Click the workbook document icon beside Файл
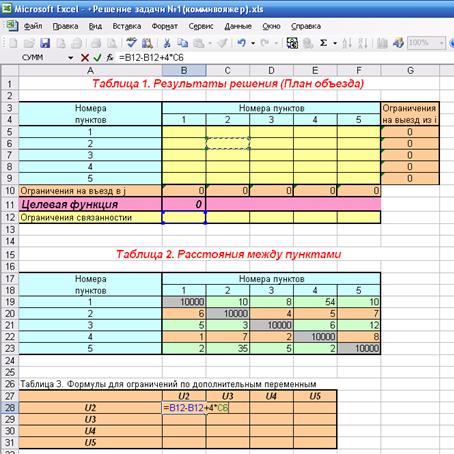Screen dimensions: 454x454 [13, 26]
